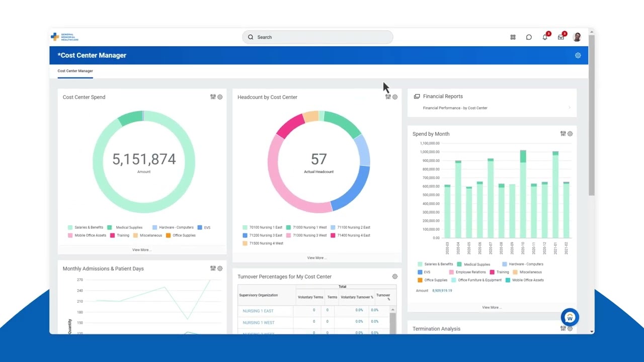
Task: Click the 57 Actual Headcount value
Action: 318,159
